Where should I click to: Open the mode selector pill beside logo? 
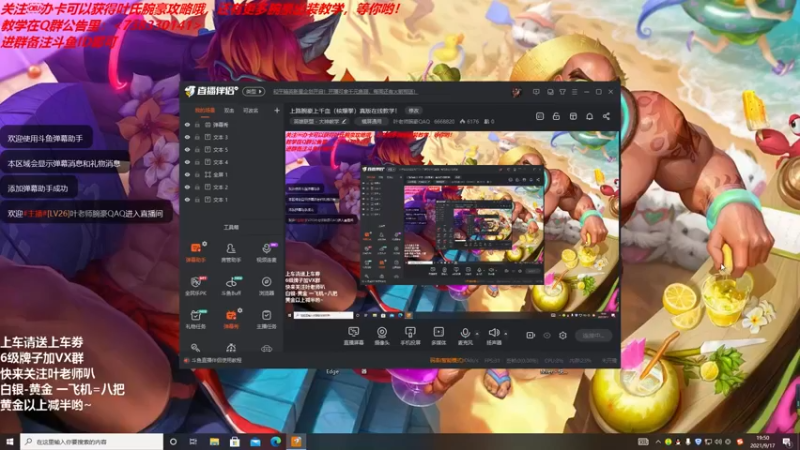(254, 92)
